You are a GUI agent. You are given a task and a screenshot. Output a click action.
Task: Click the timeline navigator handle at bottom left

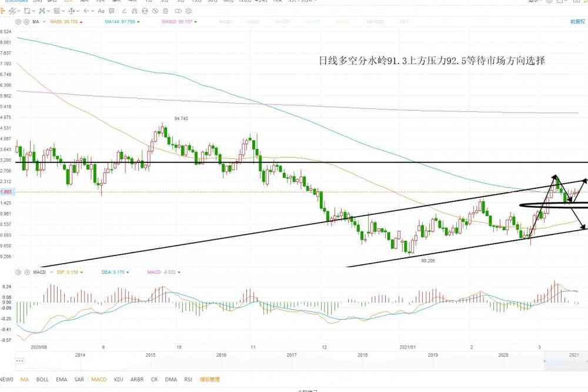[18, 360]
